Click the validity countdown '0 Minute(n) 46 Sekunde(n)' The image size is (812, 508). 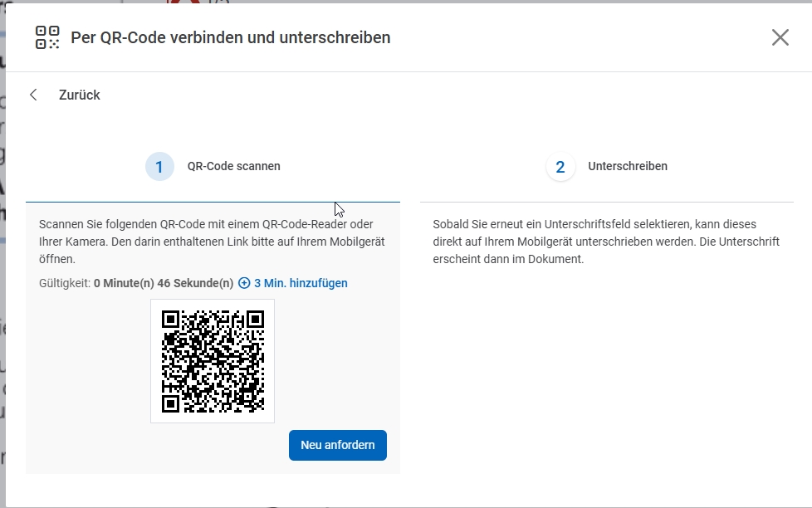164,283
